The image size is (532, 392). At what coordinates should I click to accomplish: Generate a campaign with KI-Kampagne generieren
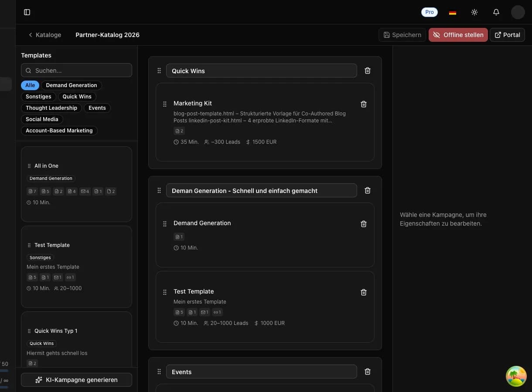(76, 379)
